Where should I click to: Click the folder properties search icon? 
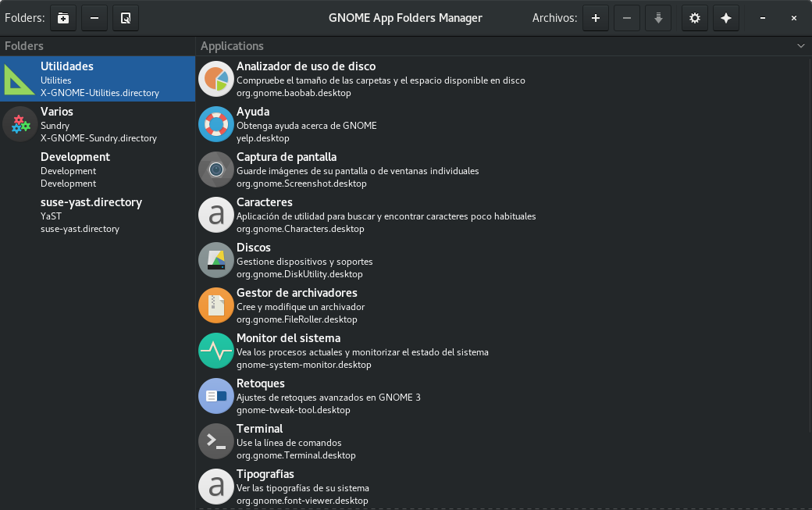(126, 18)
